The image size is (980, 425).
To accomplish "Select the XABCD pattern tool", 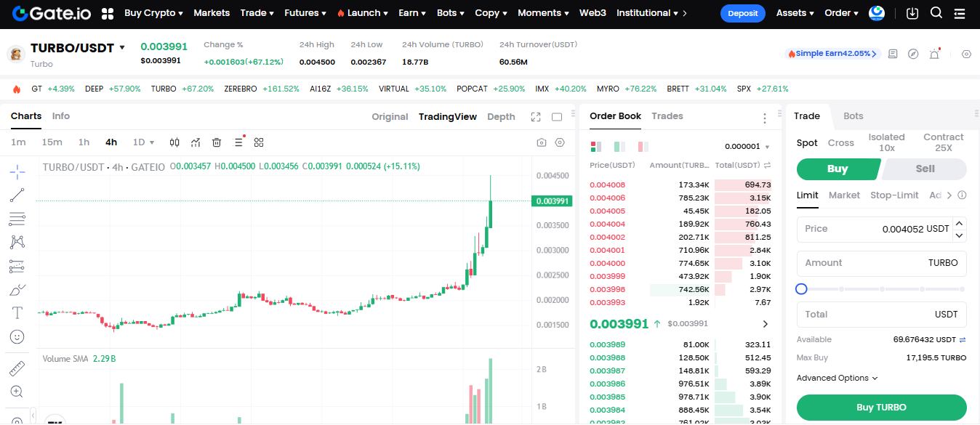I will (x=17, y=242).
